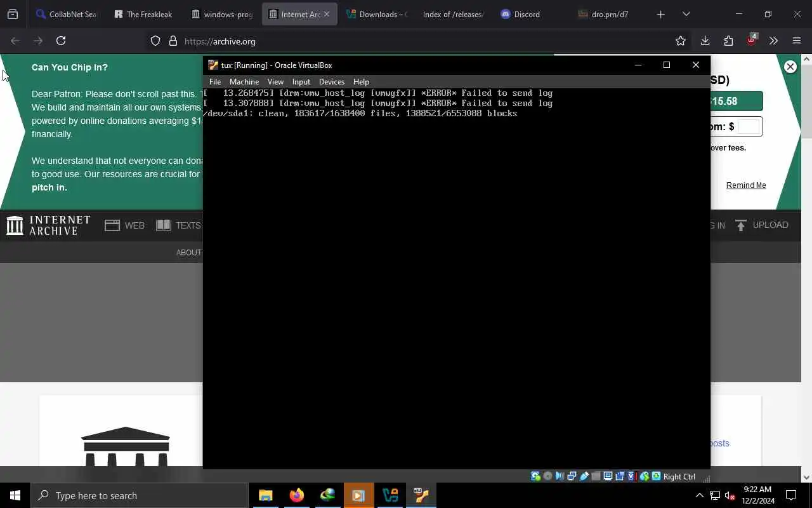The image size is (812, 508).
Task: Open the display monitor indicator in VirtualBox
Action: [608, 476]
